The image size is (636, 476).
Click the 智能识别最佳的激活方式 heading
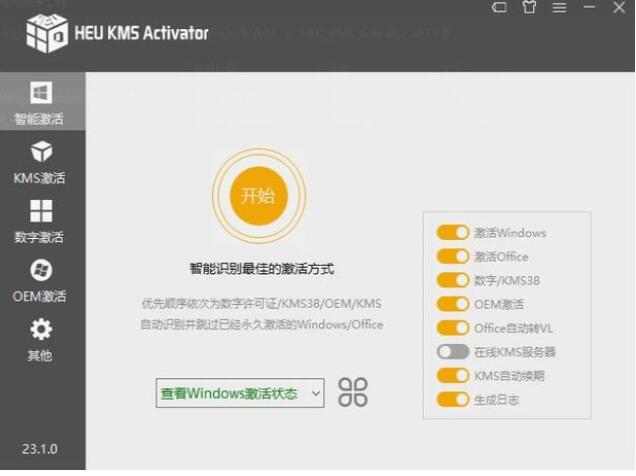coord(262,269)
